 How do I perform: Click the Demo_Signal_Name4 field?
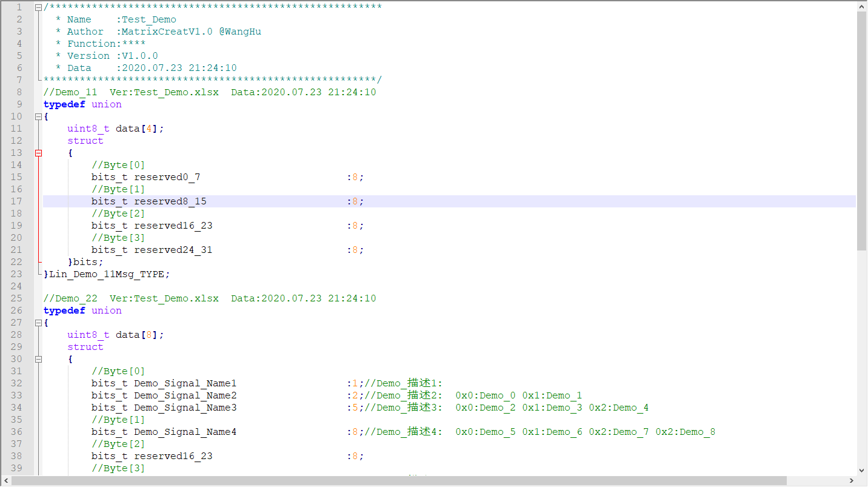click(x=185, y=432)
